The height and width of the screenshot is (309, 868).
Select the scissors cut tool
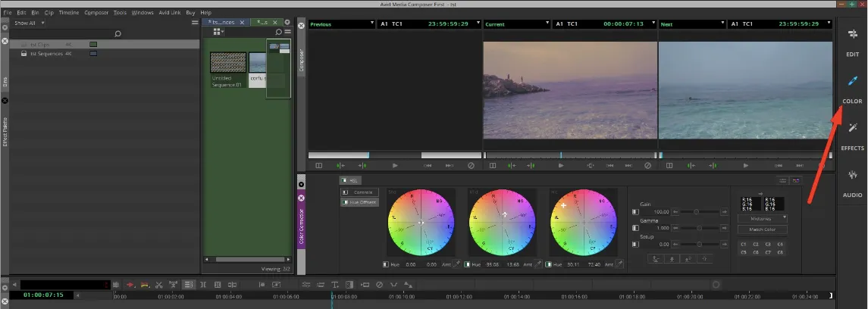[x=159, y=285]
